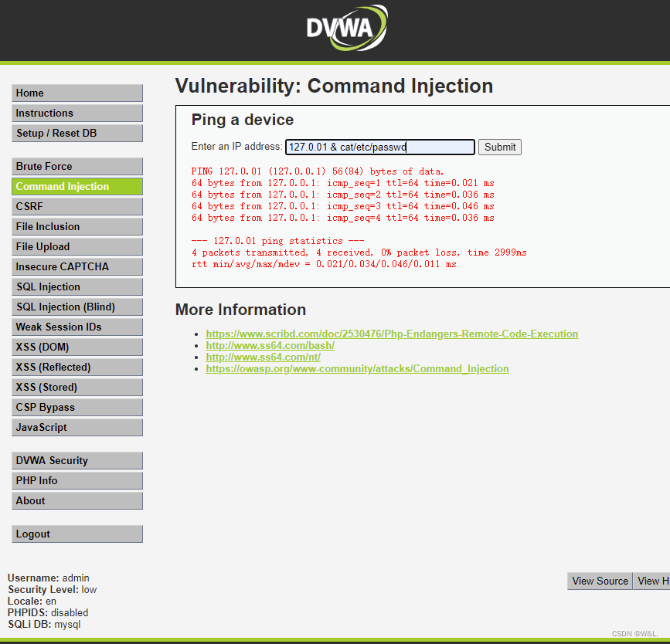Click the icmp_seq=3 output line

pyautogui.click(x=342, y=206)
